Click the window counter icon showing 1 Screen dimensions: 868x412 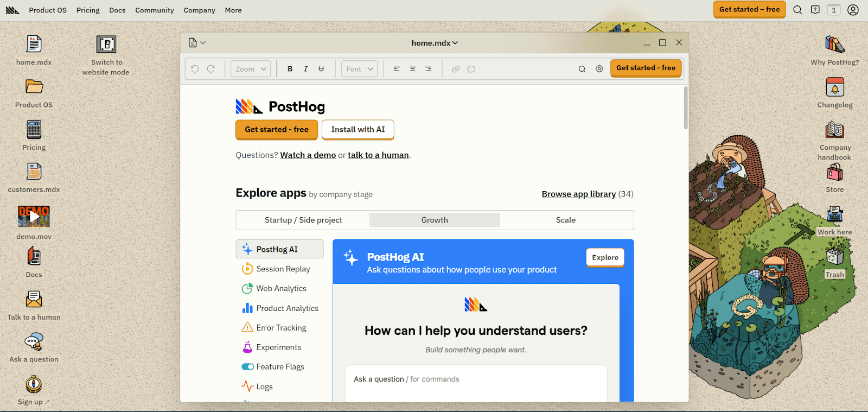click(x=834, y=10)
